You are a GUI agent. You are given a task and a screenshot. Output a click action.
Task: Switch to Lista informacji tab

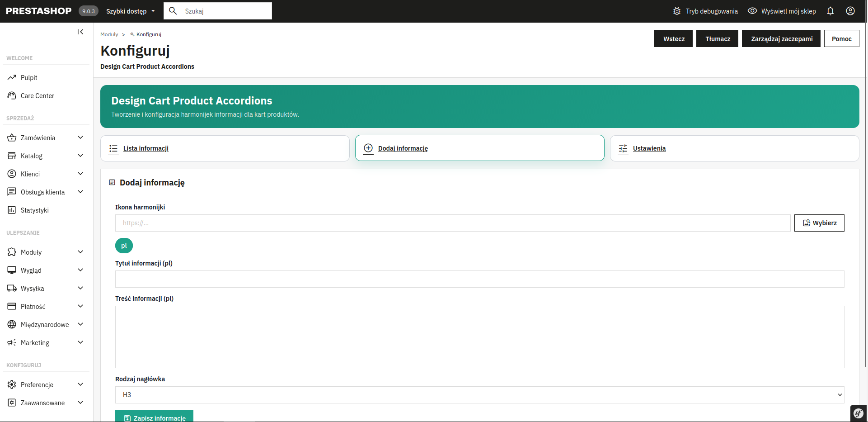(225, 148)
